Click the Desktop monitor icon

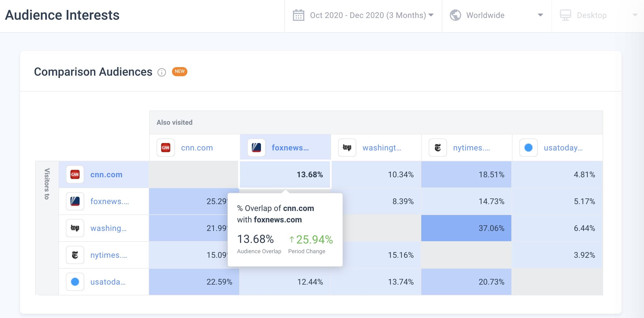tap(565, 15)
